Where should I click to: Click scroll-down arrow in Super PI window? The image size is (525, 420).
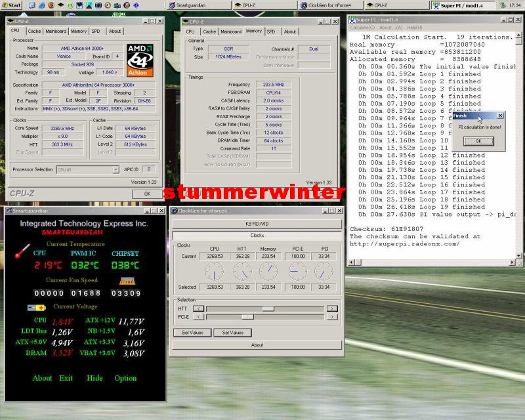pos(518,256)
